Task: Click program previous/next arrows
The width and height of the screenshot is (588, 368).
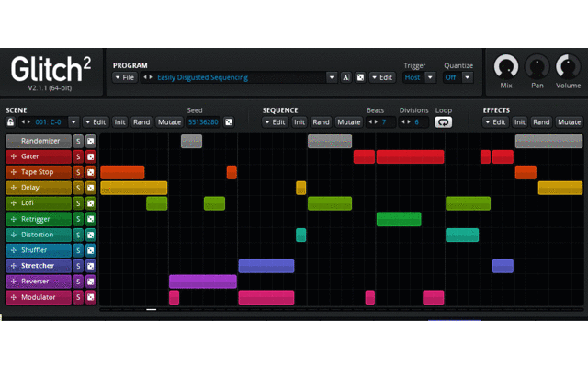Action: (148, 77)
